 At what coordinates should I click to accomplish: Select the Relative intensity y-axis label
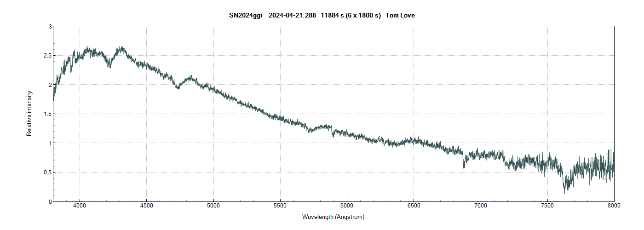point(29,113)
